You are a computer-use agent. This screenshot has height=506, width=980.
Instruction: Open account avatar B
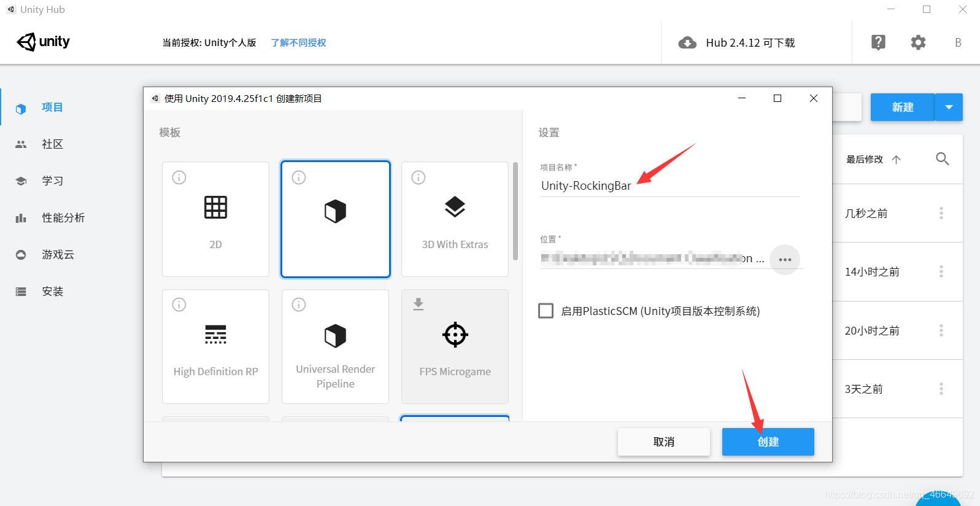pyautogui.click(x=958, y=42)
